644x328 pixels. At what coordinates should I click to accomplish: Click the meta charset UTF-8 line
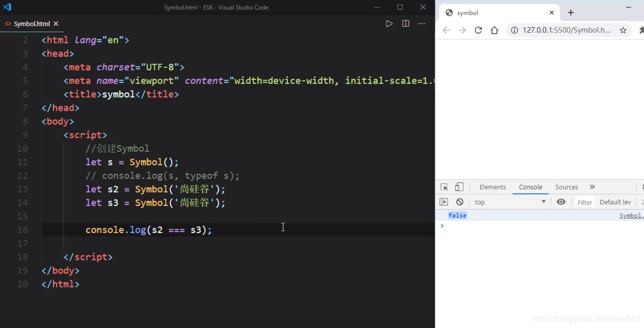(x=124, y=67)
